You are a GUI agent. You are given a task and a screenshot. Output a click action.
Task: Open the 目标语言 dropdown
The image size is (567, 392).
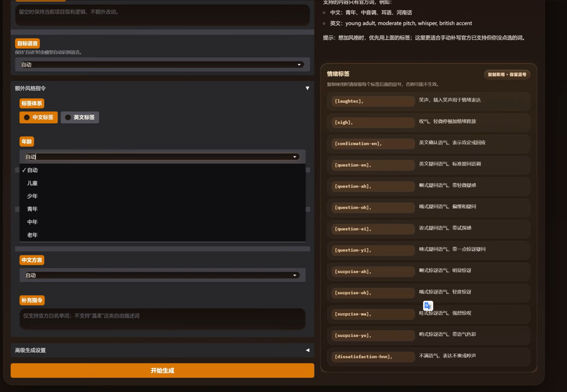tap(162, 65)
